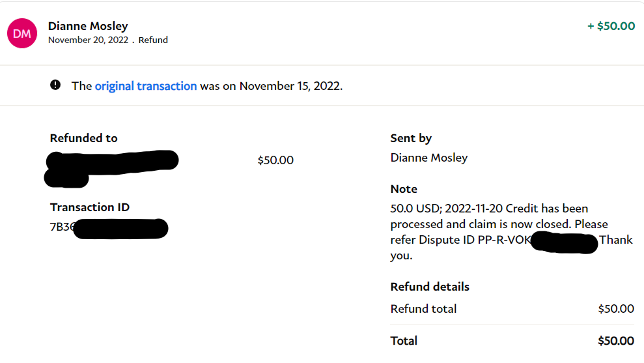Image resolution: width=644 pixels, height=363 pixels.
Task: Open the original transaction link
Action: pyautogui.click(x=146, y=86)
